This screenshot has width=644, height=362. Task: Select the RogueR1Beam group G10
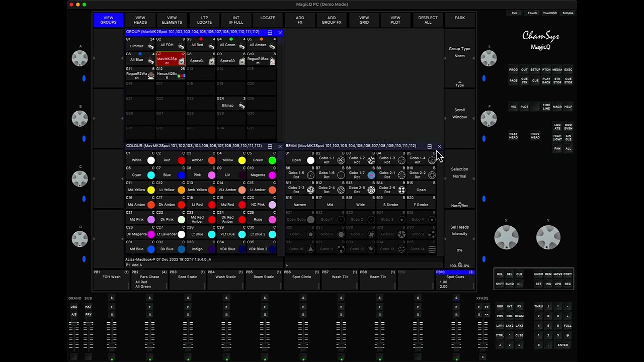coord(261,59)
